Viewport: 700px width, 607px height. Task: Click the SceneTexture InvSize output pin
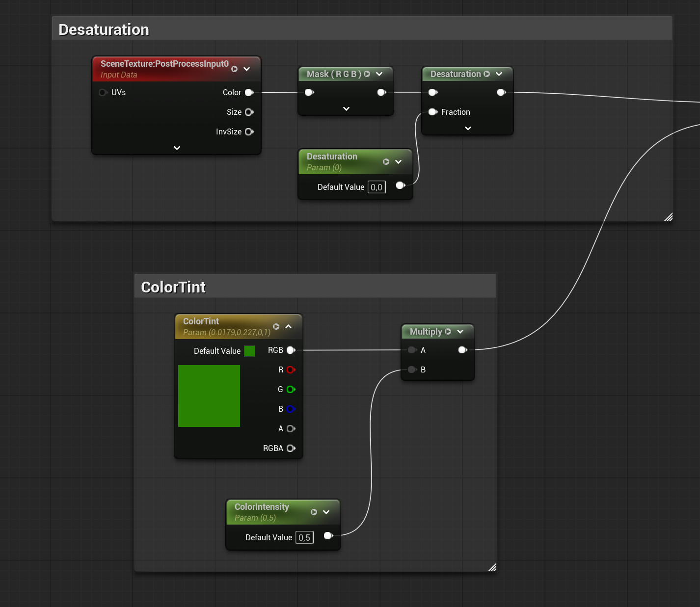coord(249,132)
